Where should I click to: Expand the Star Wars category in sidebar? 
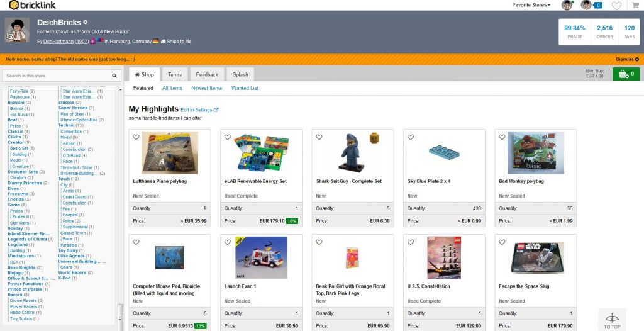point(19,223)
